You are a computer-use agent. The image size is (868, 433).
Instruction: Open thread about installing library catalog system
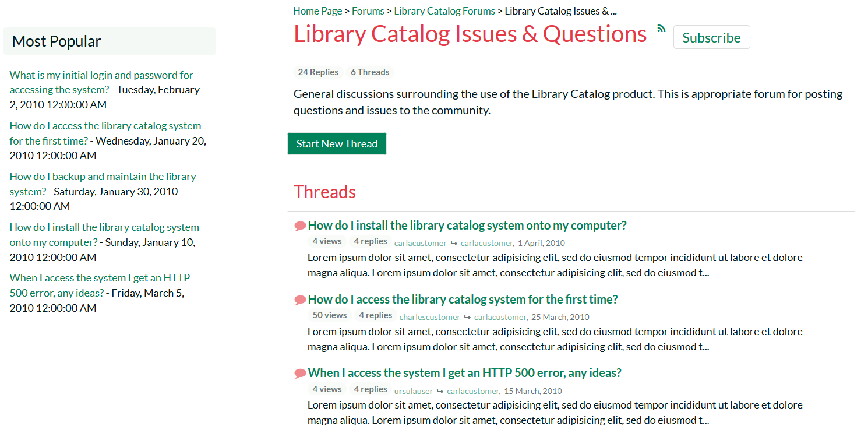click(467, 226)
